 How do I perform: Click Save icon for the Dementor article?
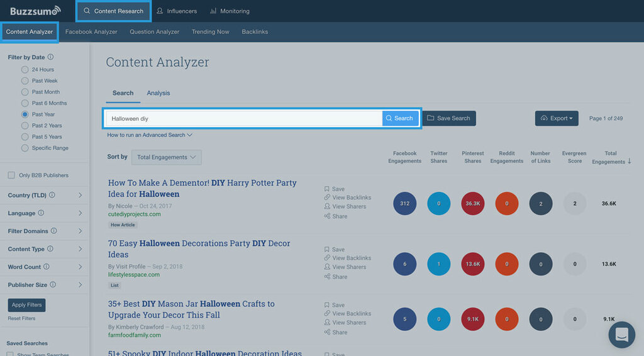pos(327,189)
